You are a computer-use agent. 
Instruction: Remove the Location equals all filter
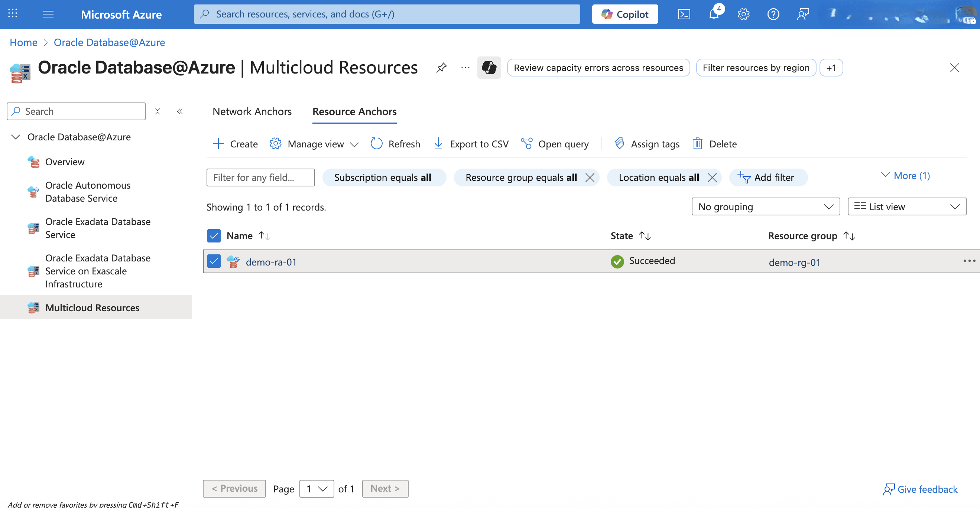tap(712, 178)
